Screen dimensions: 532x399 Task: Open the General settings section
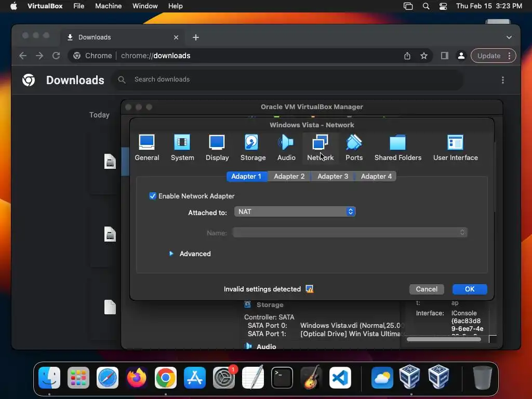coord(147,148)
